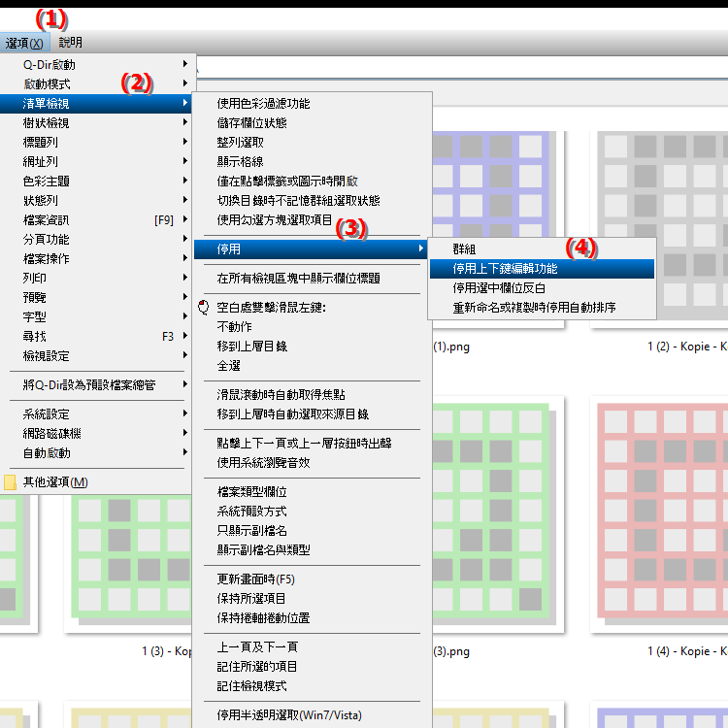
Task: Select 全選 double-click option
Action: click(x=312, y=366)
